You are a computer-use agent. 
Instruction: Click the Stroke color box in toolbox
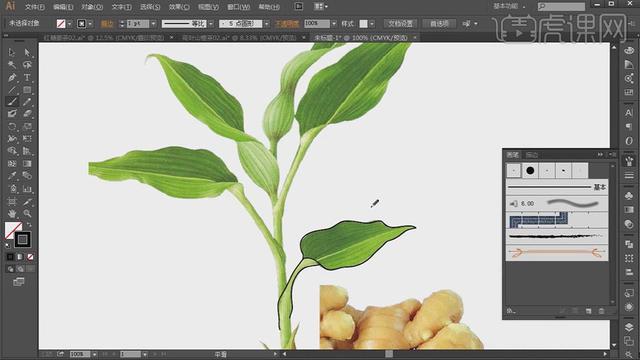click(x=22, y=240)
